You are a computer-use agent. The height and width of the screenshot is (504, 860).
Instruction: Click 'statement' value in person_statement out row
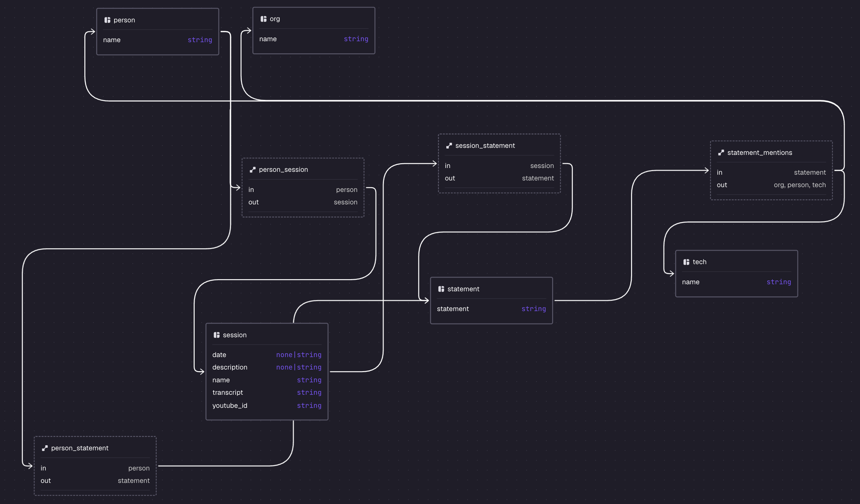134,481
